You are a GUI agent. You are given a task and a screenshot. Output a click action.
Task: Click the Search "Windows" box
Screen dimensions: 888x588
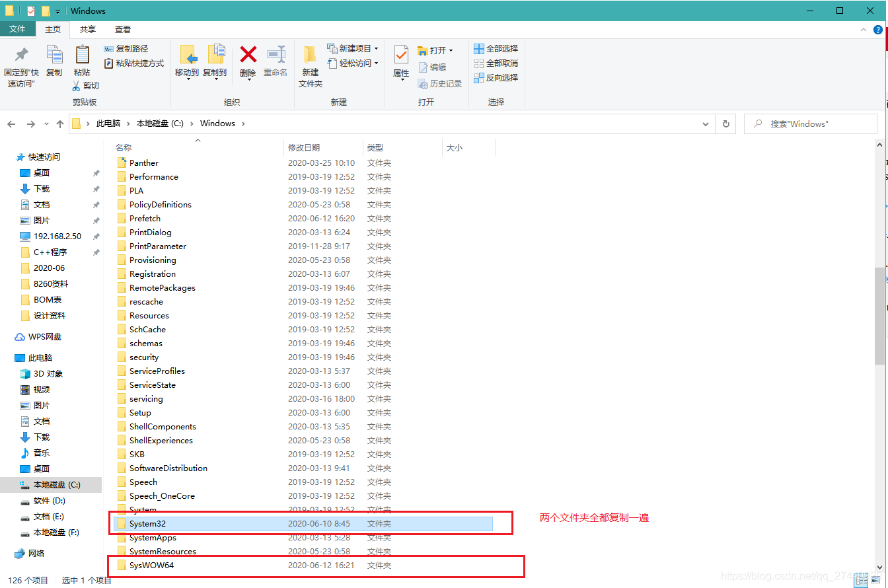pyautogui.click(x=811, y=124)
